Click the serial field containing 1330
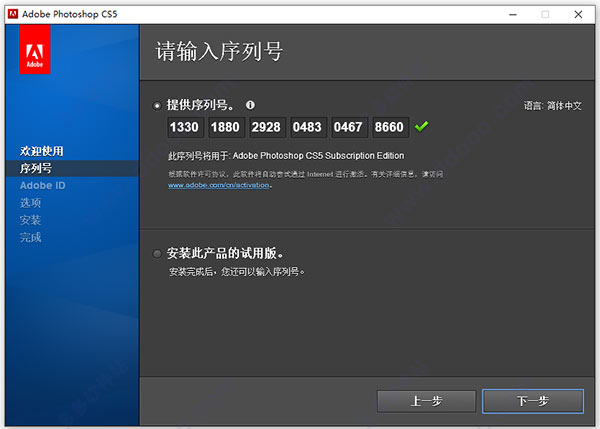Image resolution: width=600 pixels, height=429 pixels. pos(184,127)
